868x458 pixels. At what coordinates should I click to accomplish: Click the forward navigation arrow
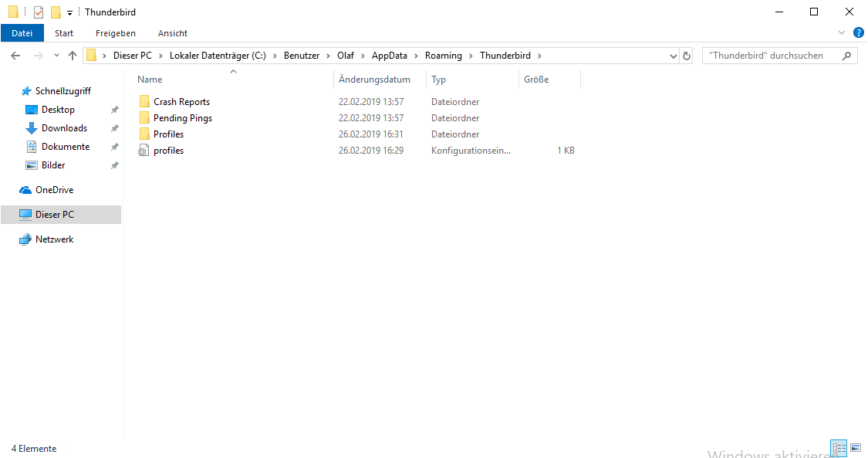tap(39, 56)
